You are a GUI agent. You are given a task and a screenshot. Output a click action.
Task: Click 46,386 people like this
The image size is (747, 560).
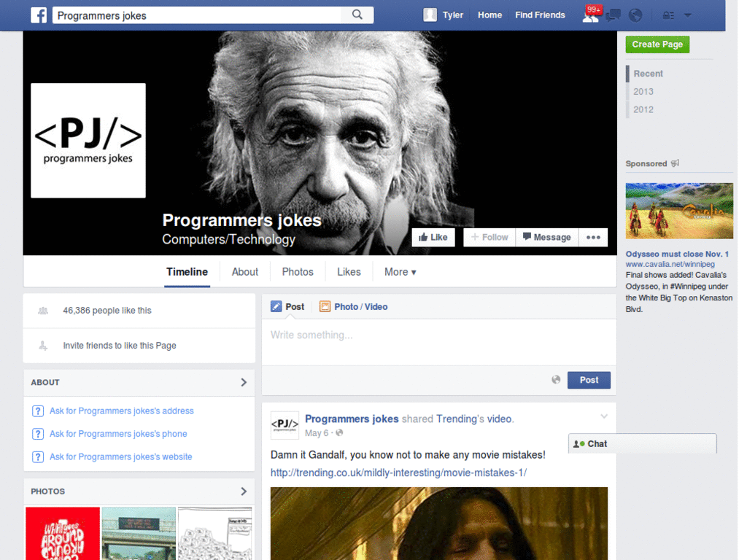[107, 311]
